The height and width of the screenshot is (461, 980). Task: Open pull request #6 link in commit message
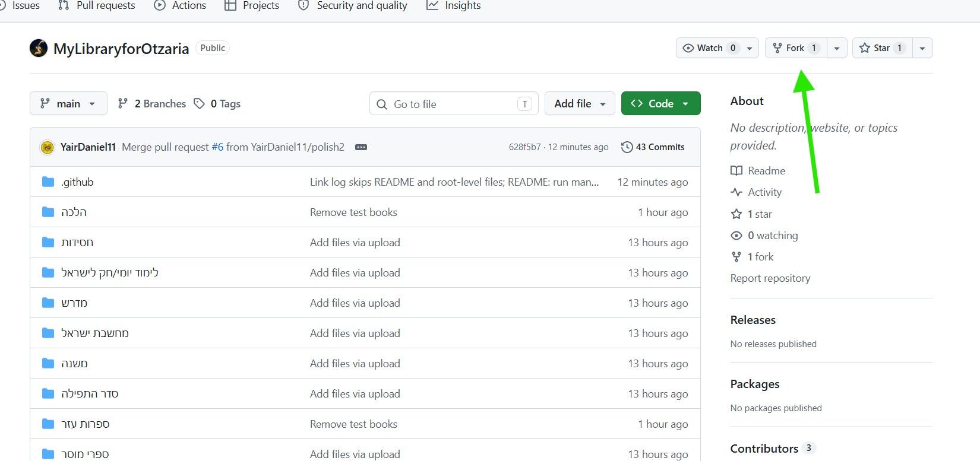(x=217, y=147)
